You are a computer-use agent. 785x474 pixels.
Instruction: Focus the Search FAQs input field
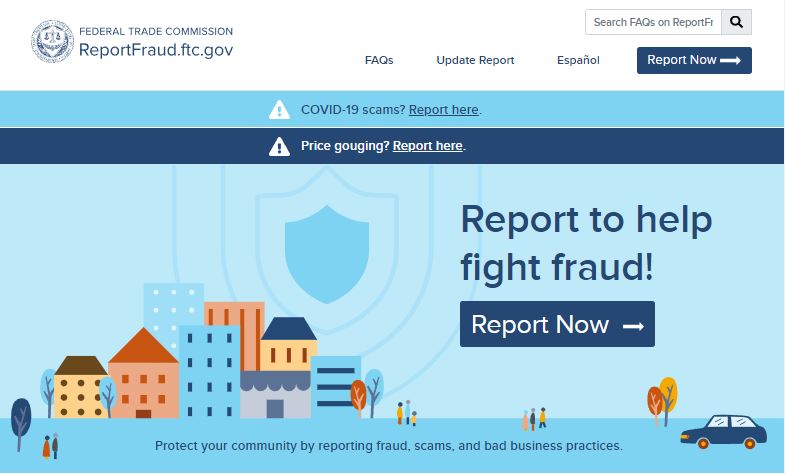click(x=653, y=22)
